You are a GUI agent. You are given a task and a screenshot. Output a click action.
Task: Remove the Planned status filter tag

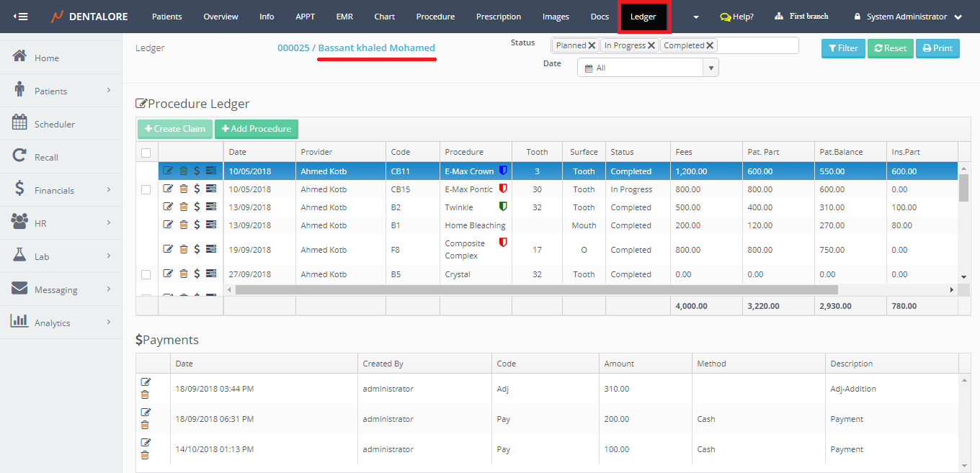(x=592, y=45)
